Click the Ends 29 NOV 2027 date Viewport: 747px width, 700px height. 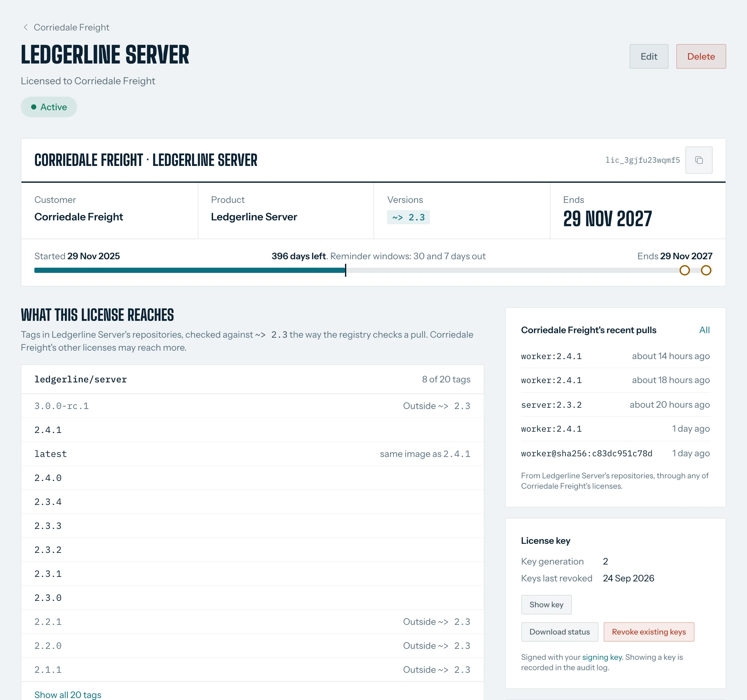point(607,219)
